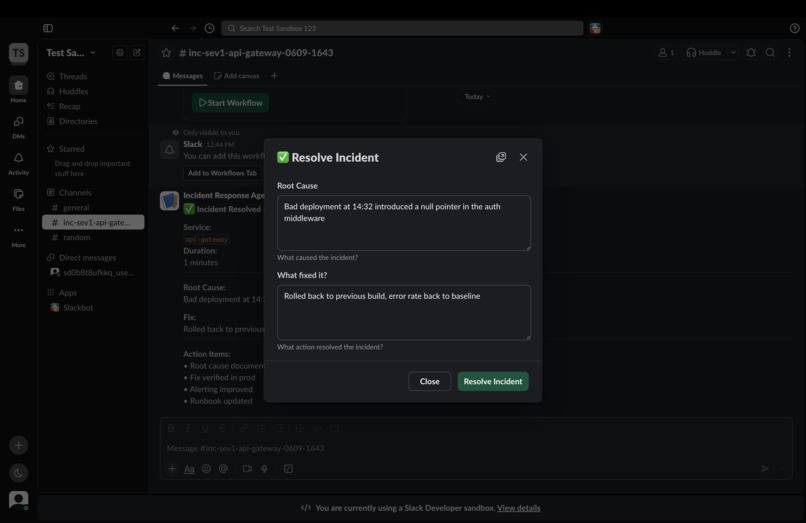Screen dimensions: 806x523
Task: Expand the Test Sa... workspace menu
Action: [71, 52]
